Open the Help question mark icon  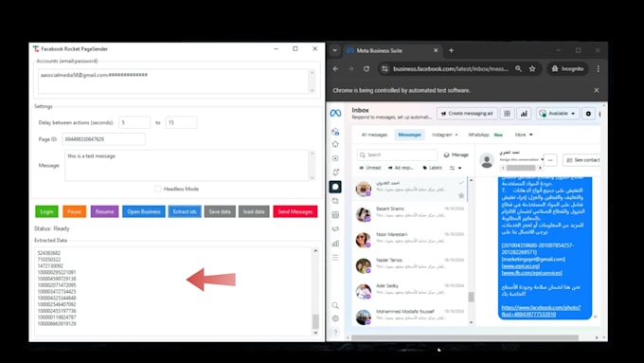point(335,332)
